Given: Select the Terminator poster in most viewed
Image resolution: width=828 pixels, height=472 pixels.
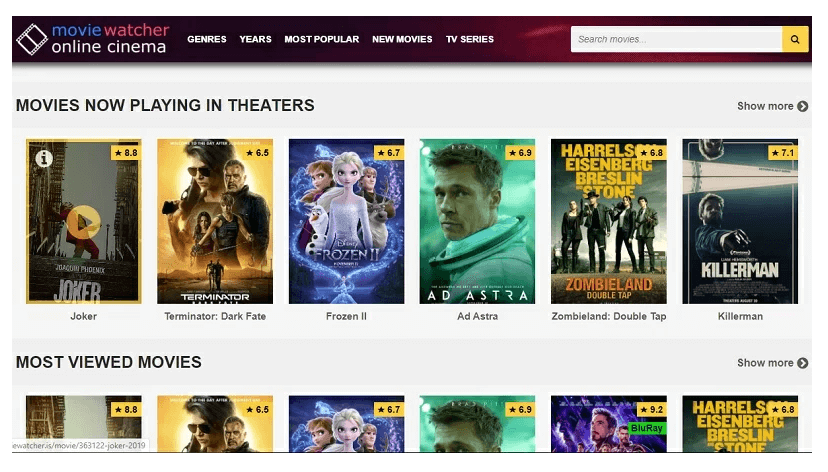Looking at the screenshot, I should click(x=215, y=424).
